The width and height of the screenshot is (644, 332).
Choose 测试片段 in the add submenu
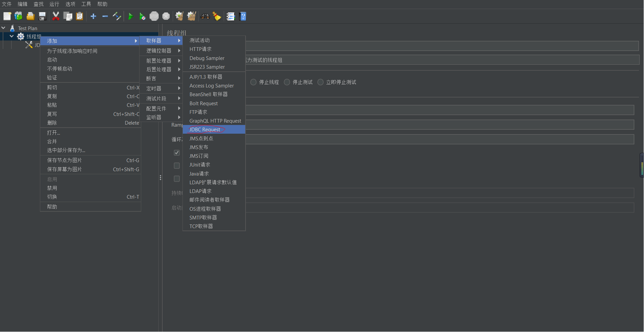(161, 98)
